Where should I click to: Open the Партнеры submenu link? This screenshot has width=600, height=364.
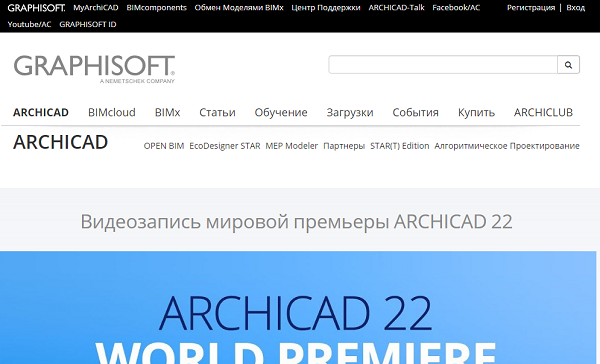coord(344,146)
